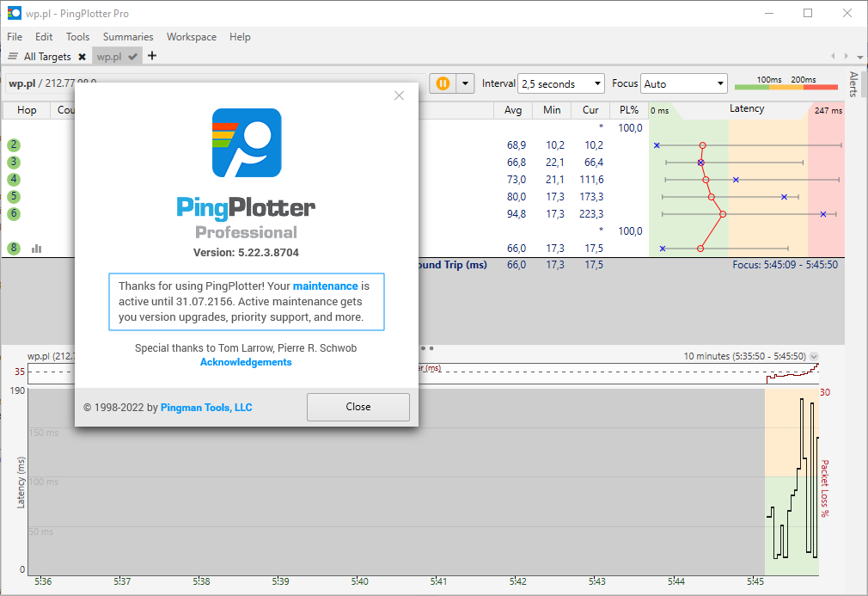Click the 5:40 mark on the timeline axis
Screen dimensions: 868x596
point(359,581)
